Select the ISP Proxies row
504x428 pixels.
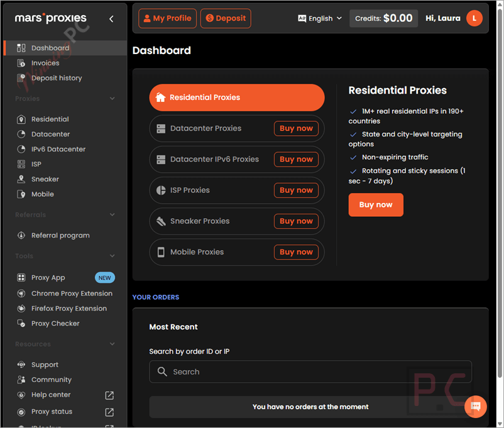[237, 190]
